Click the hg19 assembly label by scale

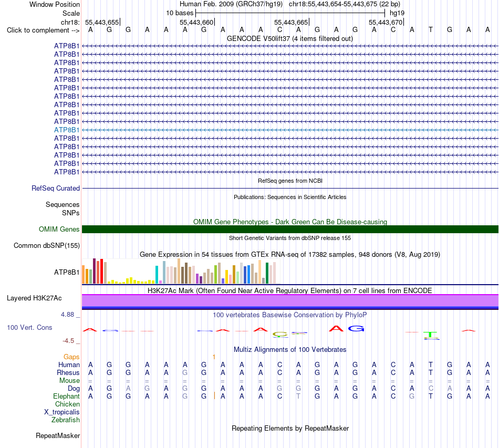397,13
